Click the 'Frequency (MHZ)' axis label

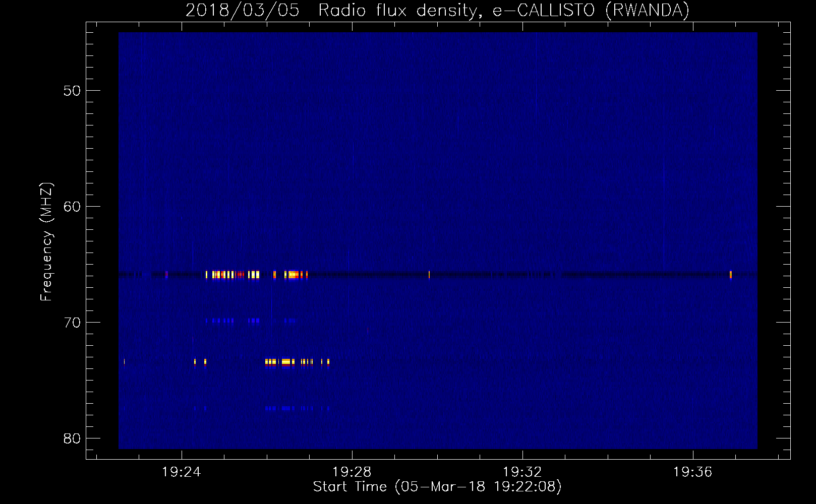(x=46, y=242)
